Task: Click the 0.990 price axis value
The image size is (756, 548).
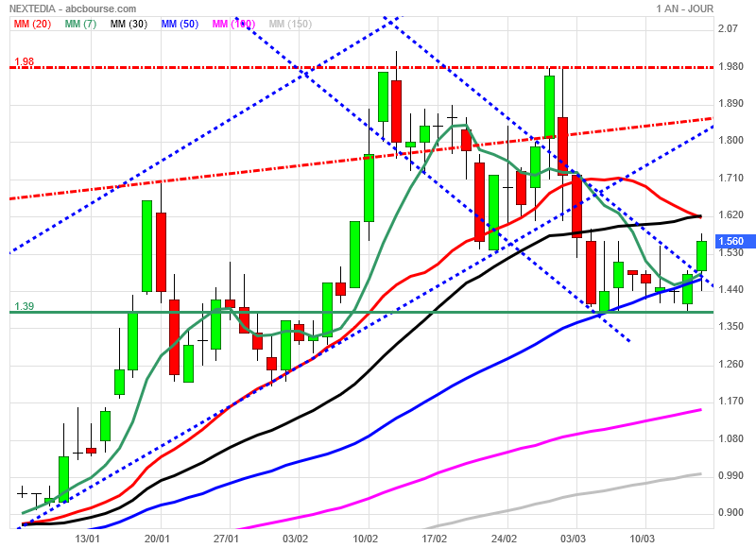Action: click(730, 475)
